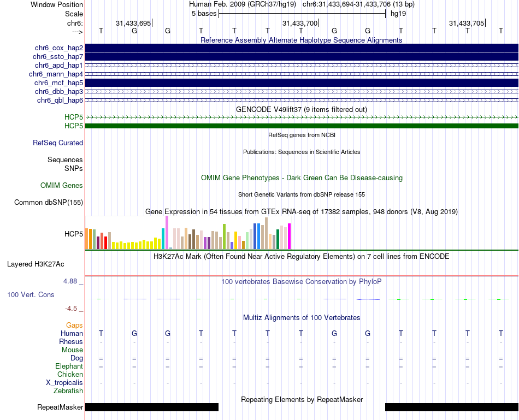Click the HCP5 label beside GTEx bar chart
The image size is (519, 420).
tap(74, 234)
